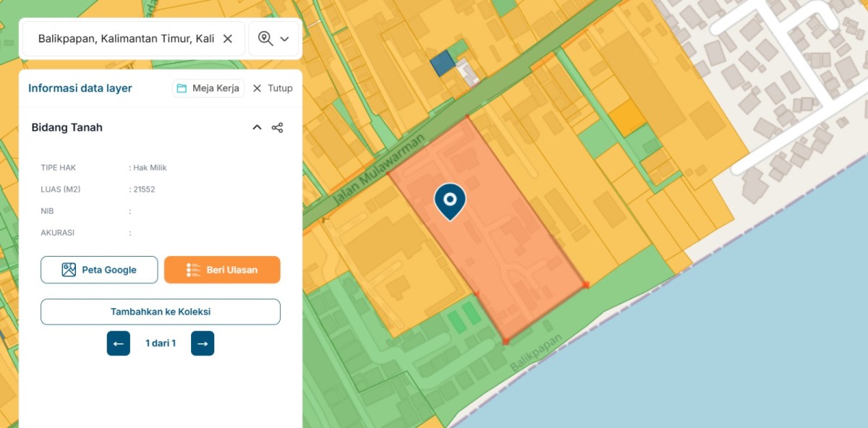Click the location search magnifier icon
This screenshot has height=428, width=868.
click(x=265, y=39)
